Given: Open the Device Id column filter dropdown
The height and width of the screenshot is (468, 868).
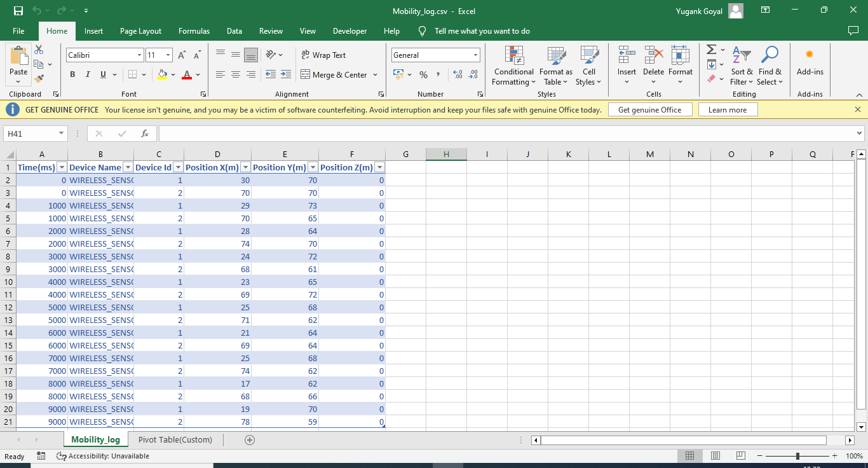Looking at the screenshot, I should pos(177,167).
